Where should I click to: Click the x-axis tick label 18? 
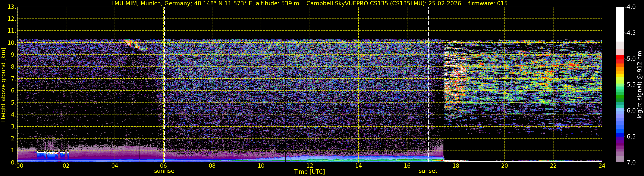(x=456, y=166)
